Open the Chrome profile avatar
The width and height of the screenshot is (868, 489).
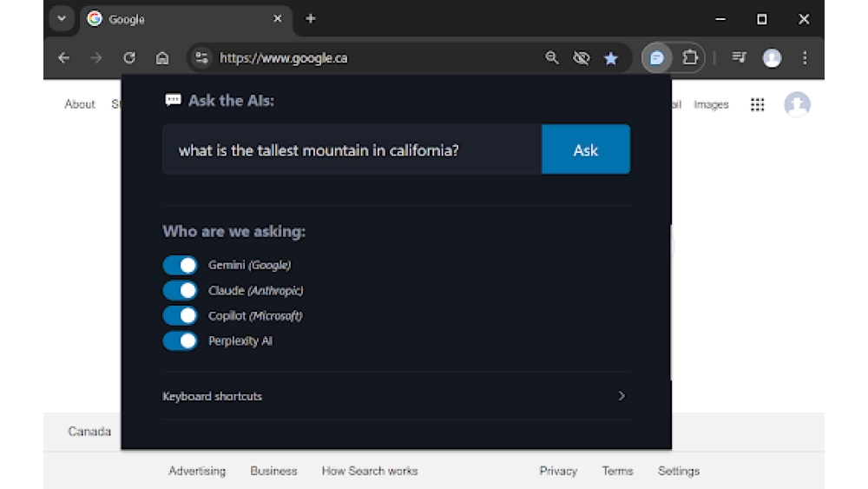pos(772,57)
